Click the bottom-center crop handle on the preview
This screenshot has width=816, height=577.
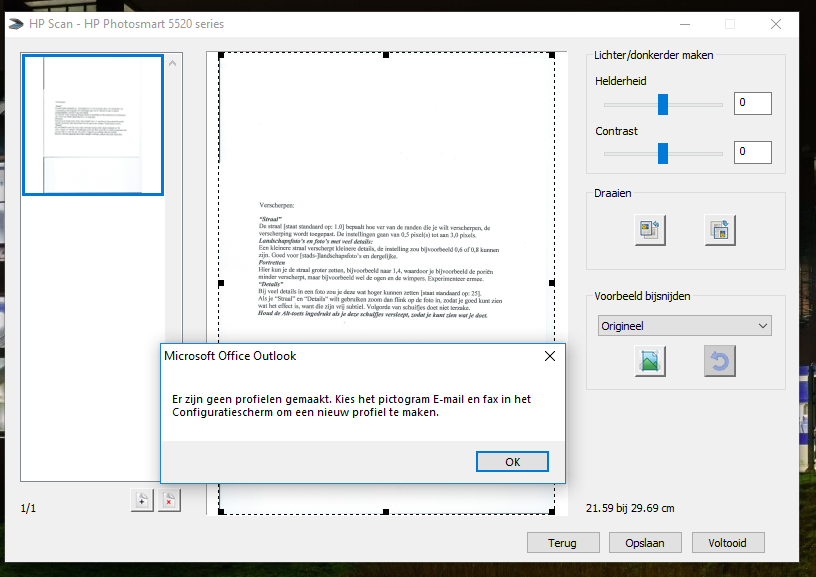click(386, 512)
